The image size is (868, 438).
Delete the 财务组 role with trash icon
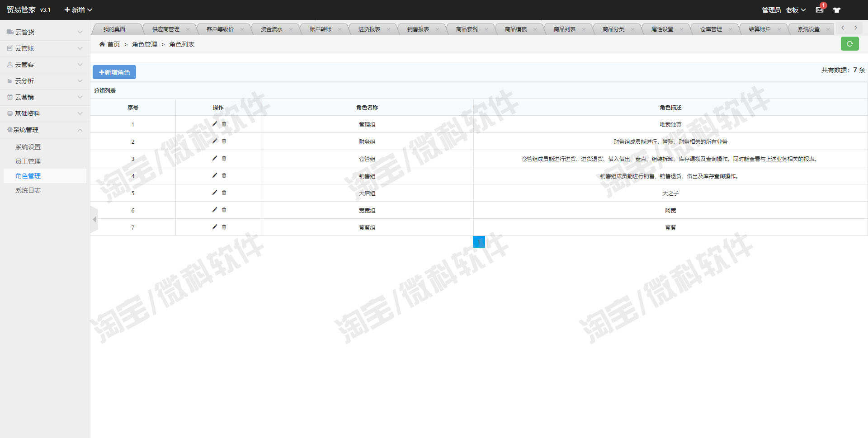pos(224,141)
